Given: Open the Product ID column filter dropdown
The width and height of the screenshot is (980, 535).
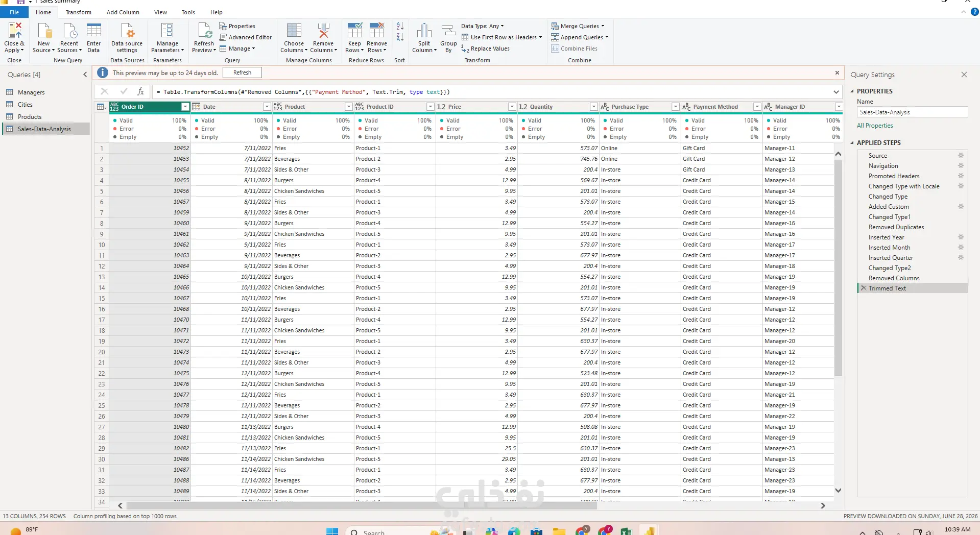Looking at the screenshot, I should pyautogui.click(x=430, y=107).
